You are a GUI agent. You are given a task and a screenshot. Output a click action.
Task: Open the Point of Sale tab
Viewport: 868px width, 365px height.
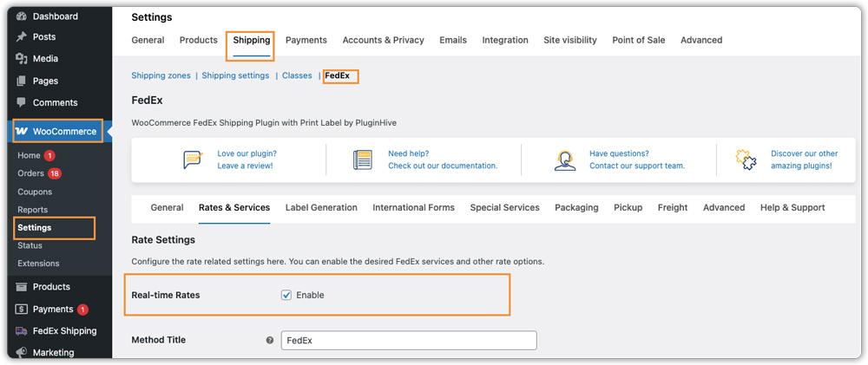[x=639, y=40]
